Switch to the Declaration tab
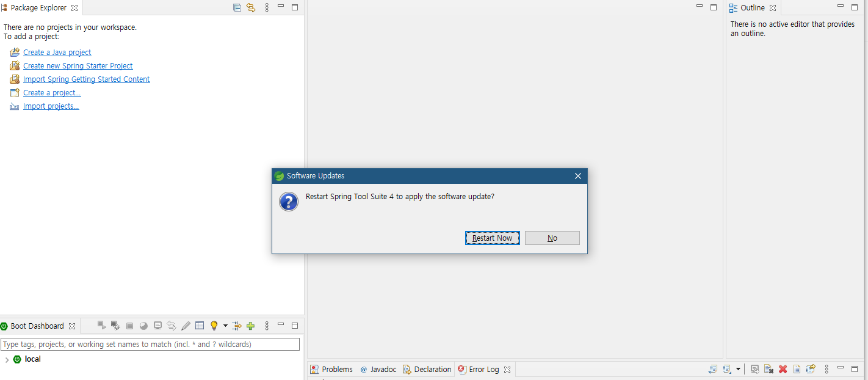This screenshot has width=868, height=380. click(x=427, y=370)
